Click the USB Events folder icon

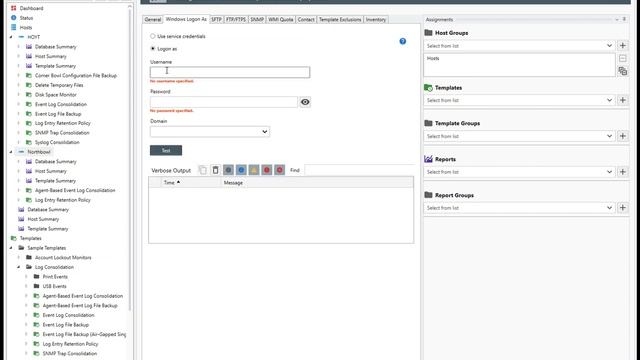[x=36, y=286]
